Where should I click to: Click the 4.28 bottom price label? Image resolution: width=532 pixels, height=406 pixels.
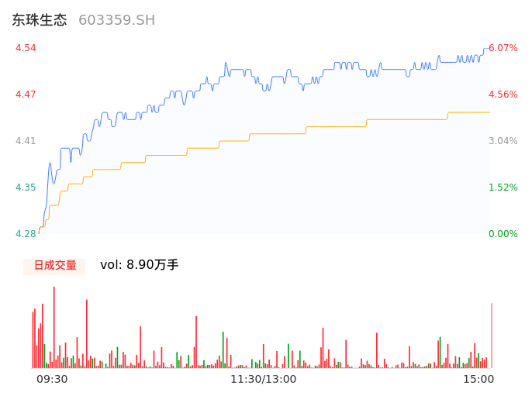click(26, 234)
